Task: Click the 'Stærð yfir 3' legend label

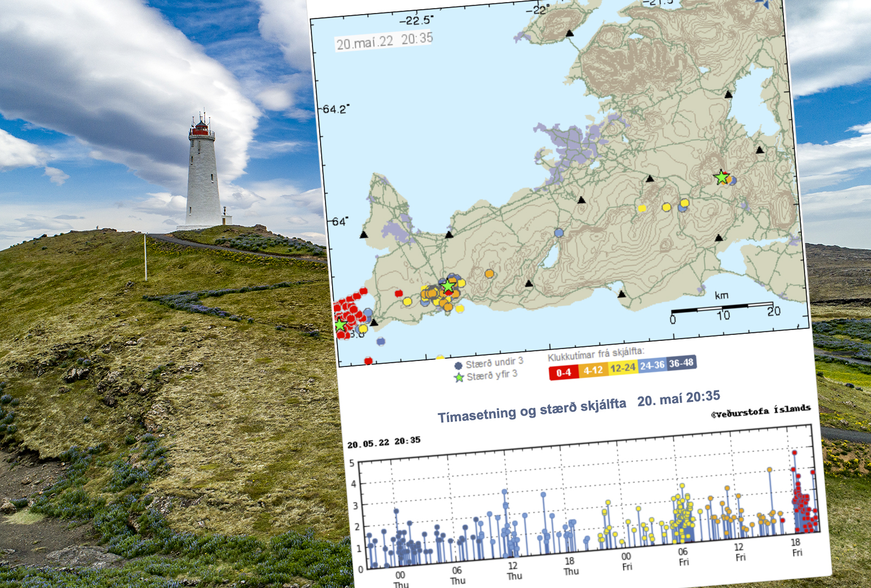Action: click(x=492, y=375)
